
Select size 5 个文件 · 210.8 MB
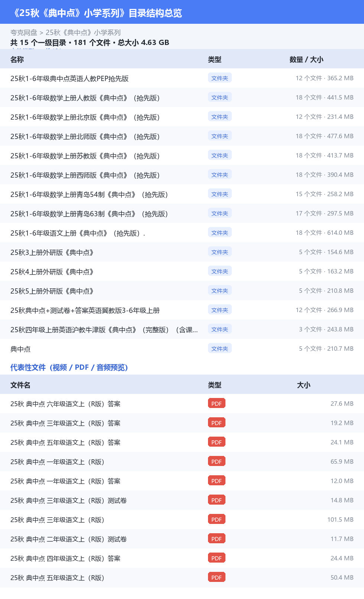(x=326, y=291)
